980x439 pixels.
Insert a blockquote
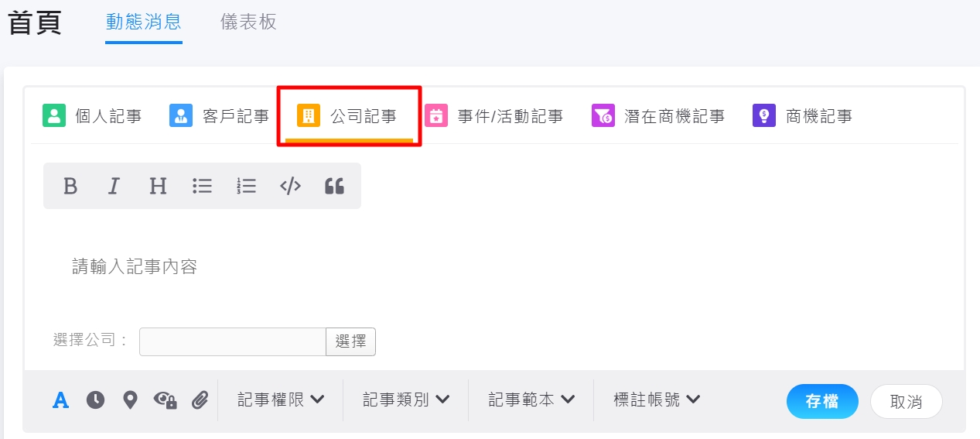pos(334,186)
